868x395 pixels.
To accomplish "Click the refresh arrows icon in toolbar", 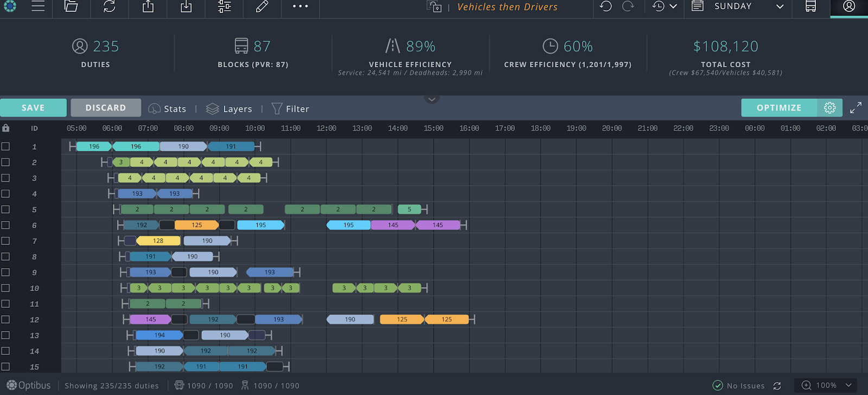I will tap(110, 7).
